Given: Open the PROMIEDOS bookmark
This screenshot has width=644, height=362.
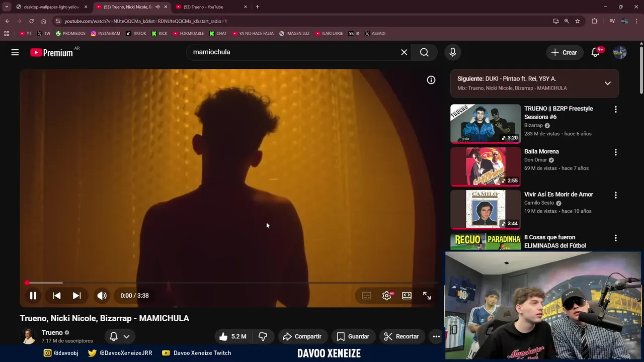Looking at the screenshot, I should pyautogui.click(x=70, y=34).
